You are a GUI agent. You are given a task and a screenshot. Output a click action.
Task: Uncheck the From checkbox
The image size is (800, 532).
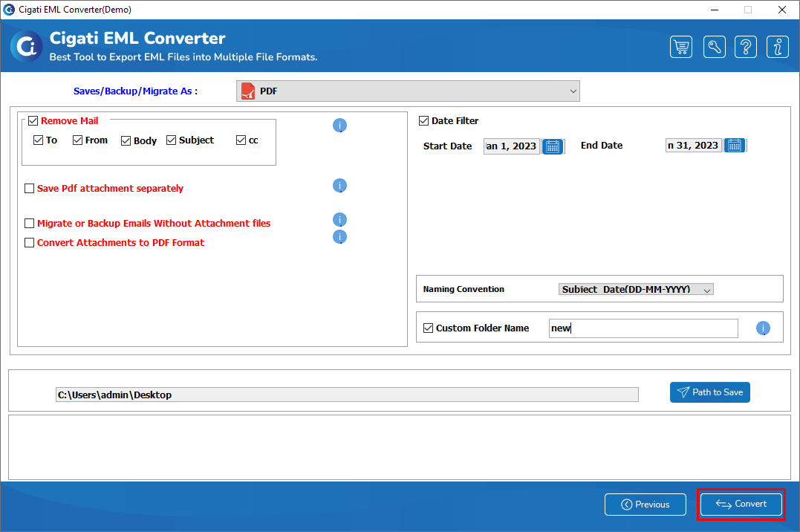coord(77,140)
